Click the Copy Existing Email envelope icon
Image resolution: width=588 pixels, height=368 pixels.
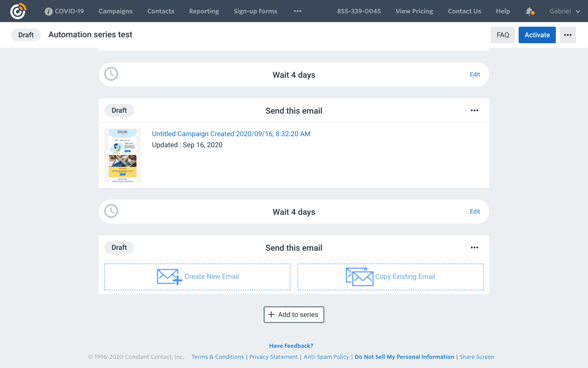click(359, 277)
